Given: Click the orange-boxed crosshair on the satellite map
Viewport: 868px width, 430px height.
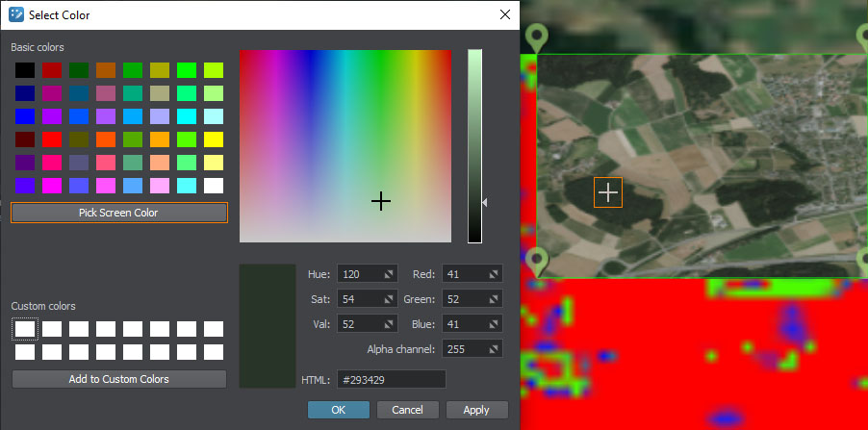Looking at the screenshot, I should click(x=608, y=192).
